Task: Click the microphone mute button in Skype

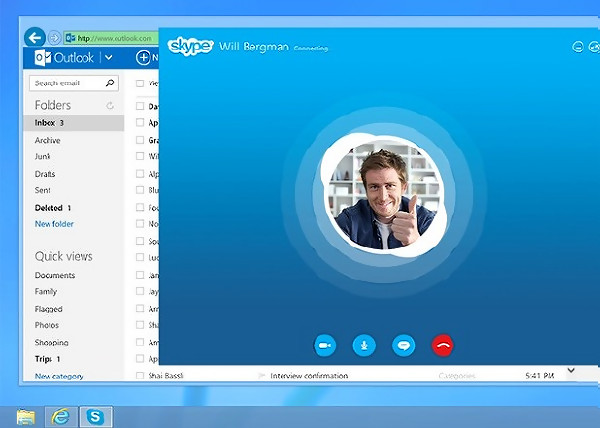Action: coord(364,345)
